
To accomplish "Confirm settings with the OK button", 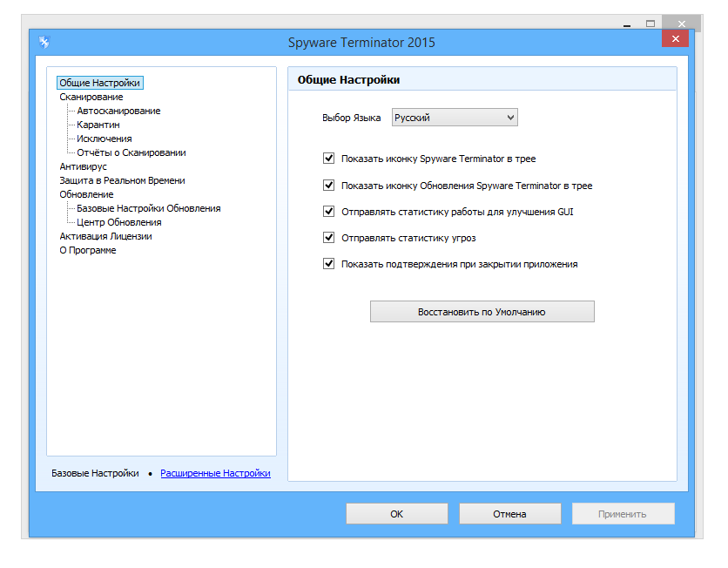I will [396, 513].
